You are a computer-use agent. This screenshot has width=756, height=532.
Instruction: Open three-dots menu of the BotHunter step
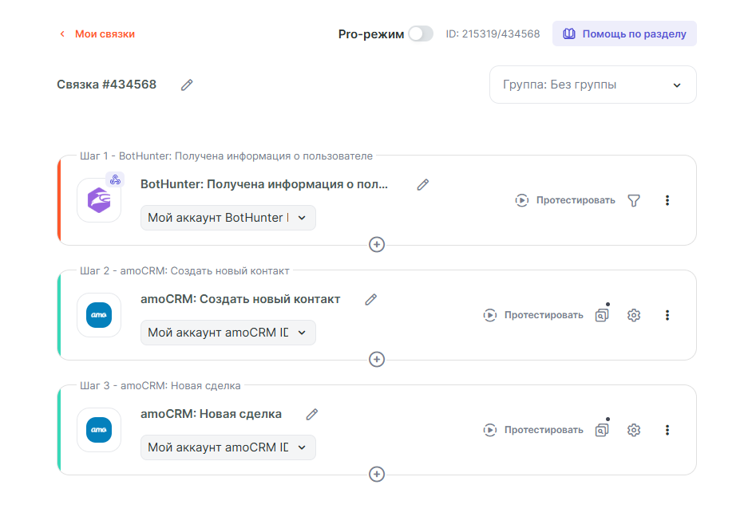667,200
